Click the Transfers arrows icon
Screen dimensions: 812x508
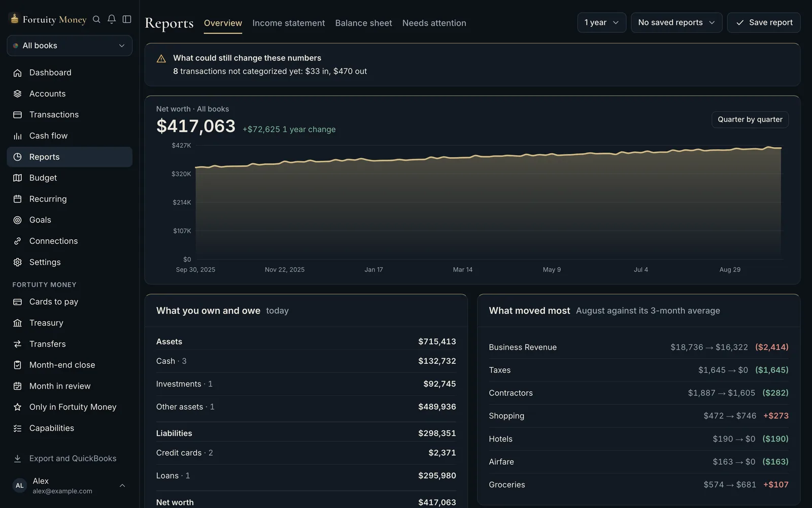[x=17, y=344]
